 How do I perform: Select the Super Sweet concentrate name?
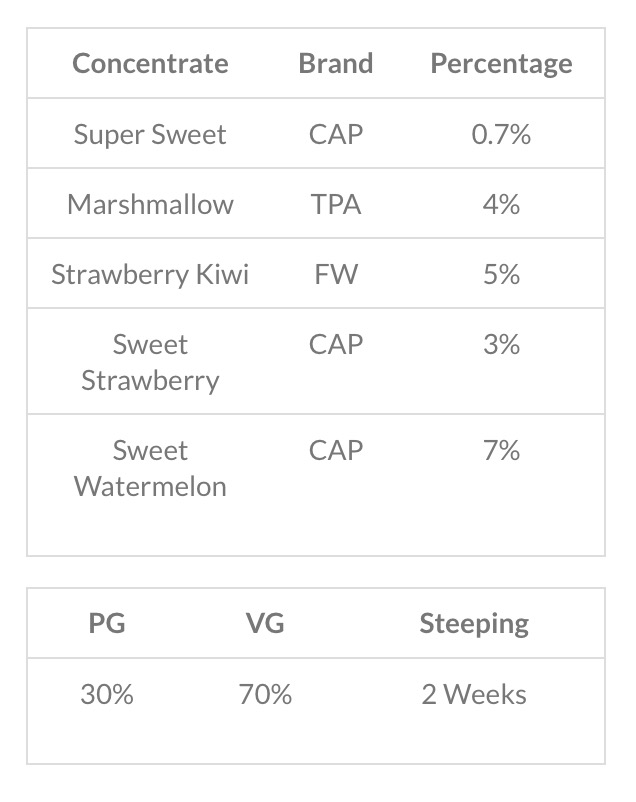(150, 134)
